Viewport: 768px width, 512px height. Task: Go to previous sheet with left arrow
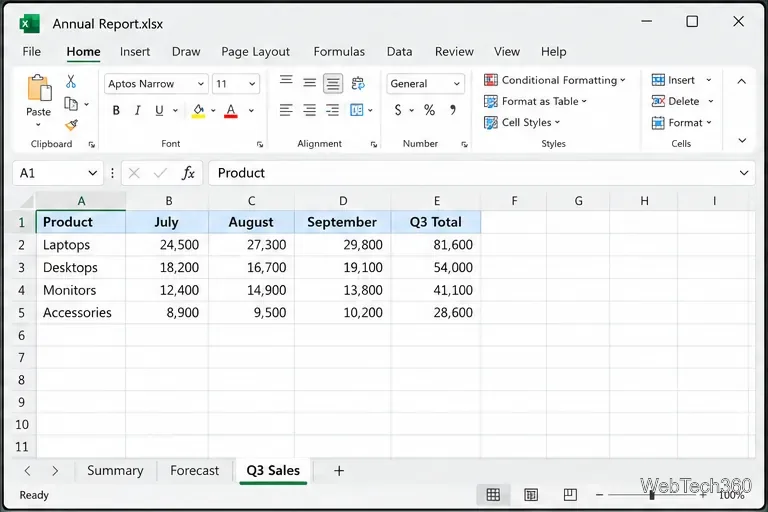click(x=27, y=471)
